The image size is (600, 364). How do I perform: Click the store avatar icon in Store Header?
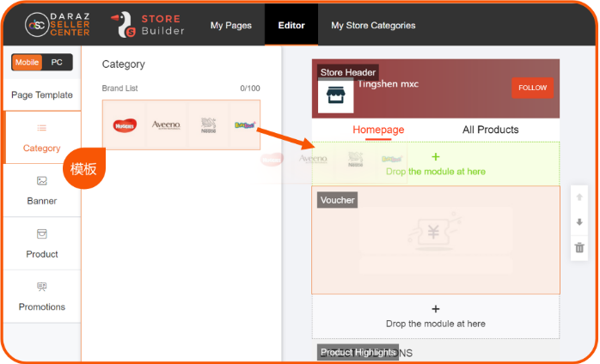coord(335,95)
